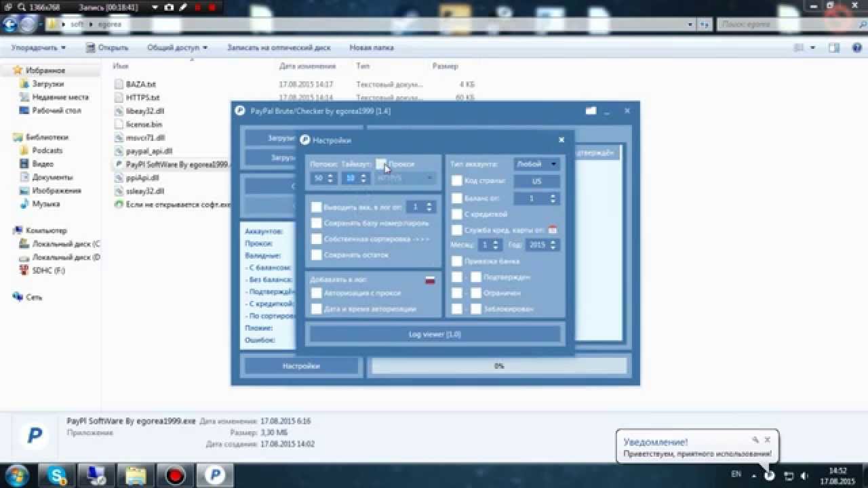Image resolution: width=868 pixels, height=488 pixels.
Task: Open the Windows Explorer folder taskbar icon
Action: (136, 475)
